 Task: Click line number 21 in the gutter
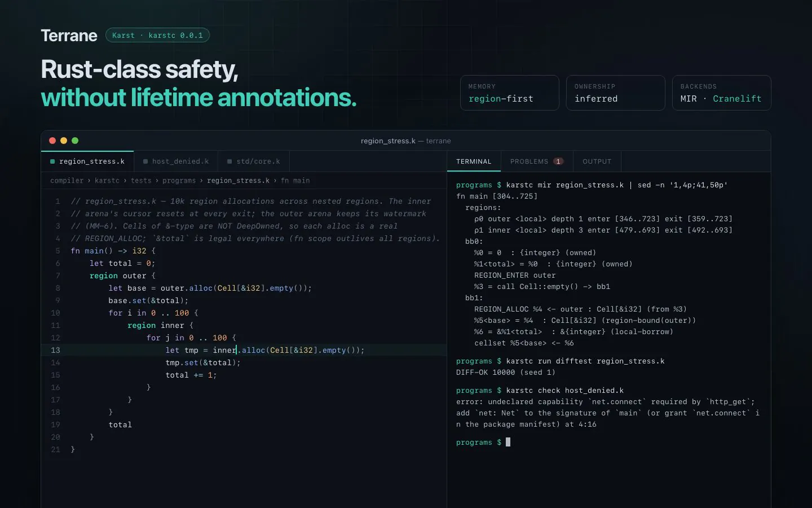pos(55,449)
